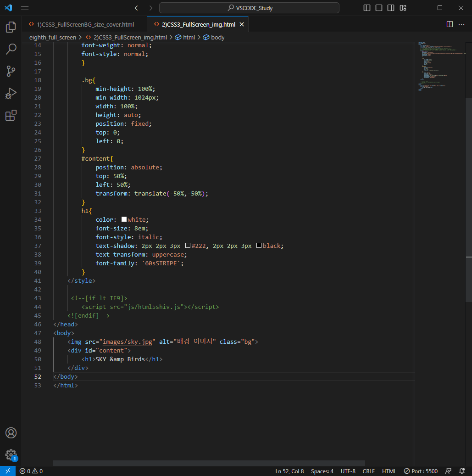Click the translate(-50%,-50%) value

[x=170, y=193]
